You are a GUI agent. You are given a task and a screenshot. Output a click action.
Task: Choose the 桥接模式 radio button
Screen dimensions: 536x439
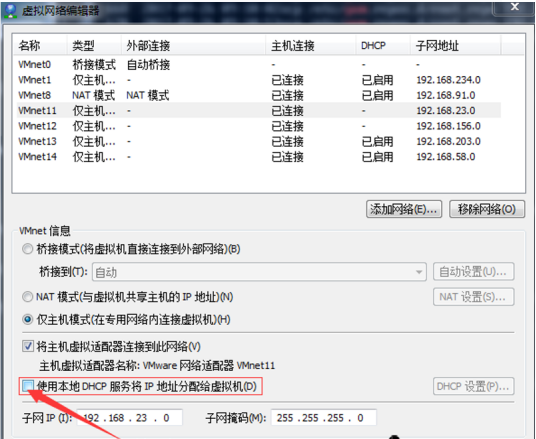(x=27, y=249)
